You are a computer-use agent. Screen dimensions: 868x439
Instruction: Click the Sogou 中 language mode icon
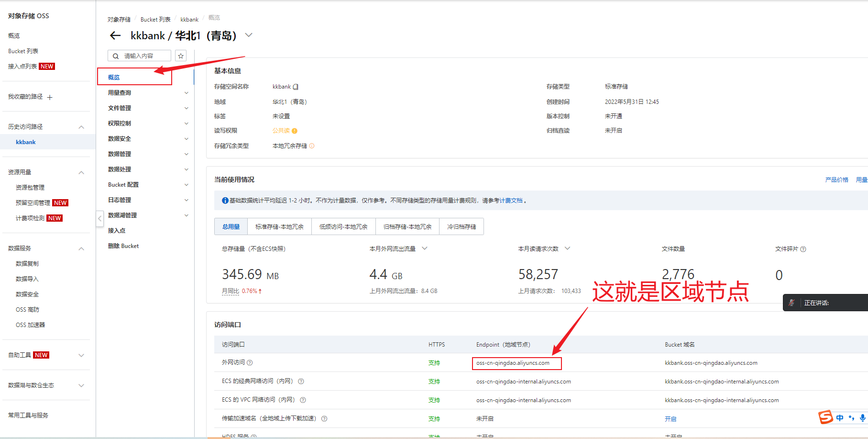pyautogui.click(x=840, y=418)
